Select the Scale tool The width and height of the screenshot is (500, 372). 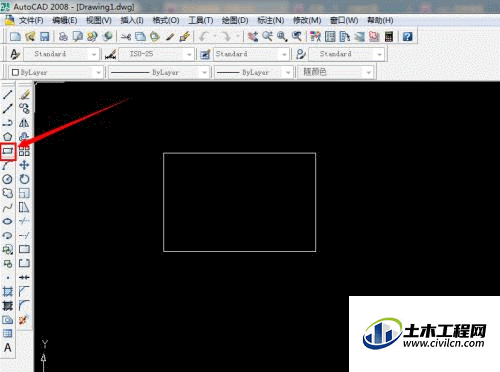click(24, 193)
